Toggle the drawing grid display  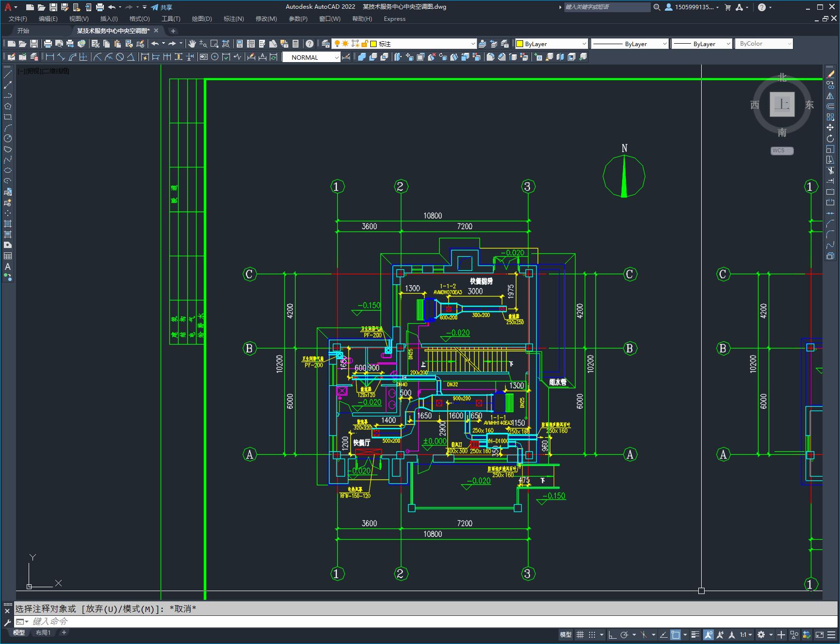[x=580, y=635]
